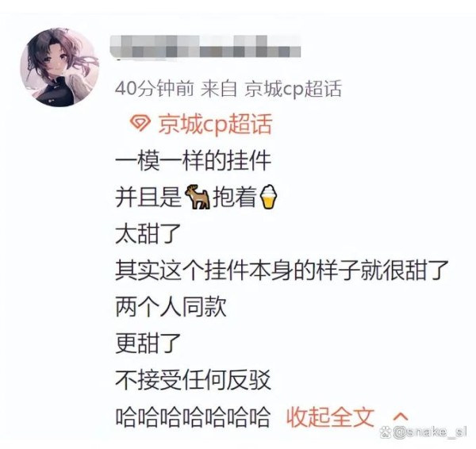Screen dimensions: 476x449
Task: Click the 哈哈哈哈哈哈哈 text
Action: pyautogui.click(x=193, y=416)
